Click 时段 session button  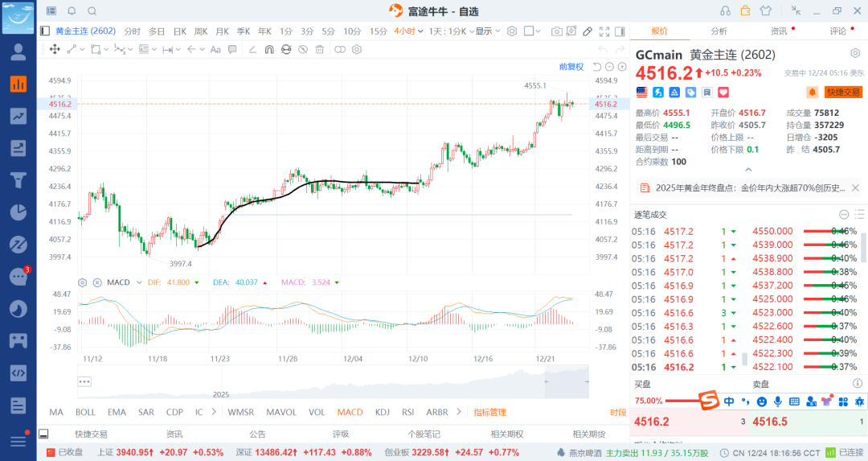pyautogui.click(x=618, y=412)
